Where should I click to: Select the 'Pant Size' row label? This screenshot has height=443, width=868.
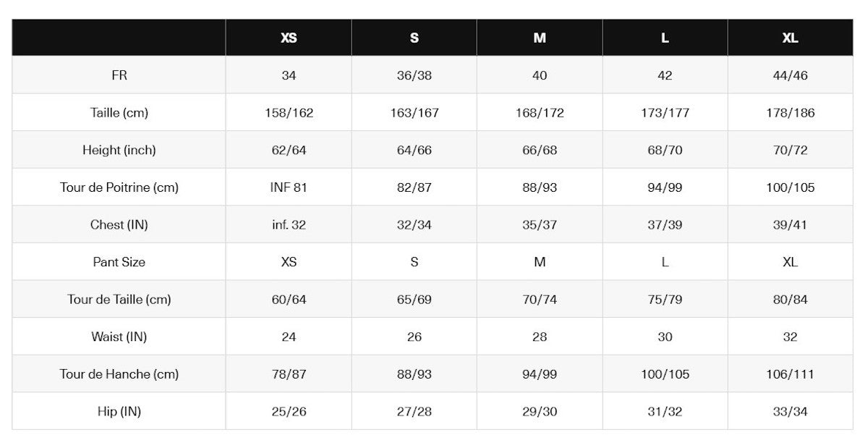click(x=119, y=262)
